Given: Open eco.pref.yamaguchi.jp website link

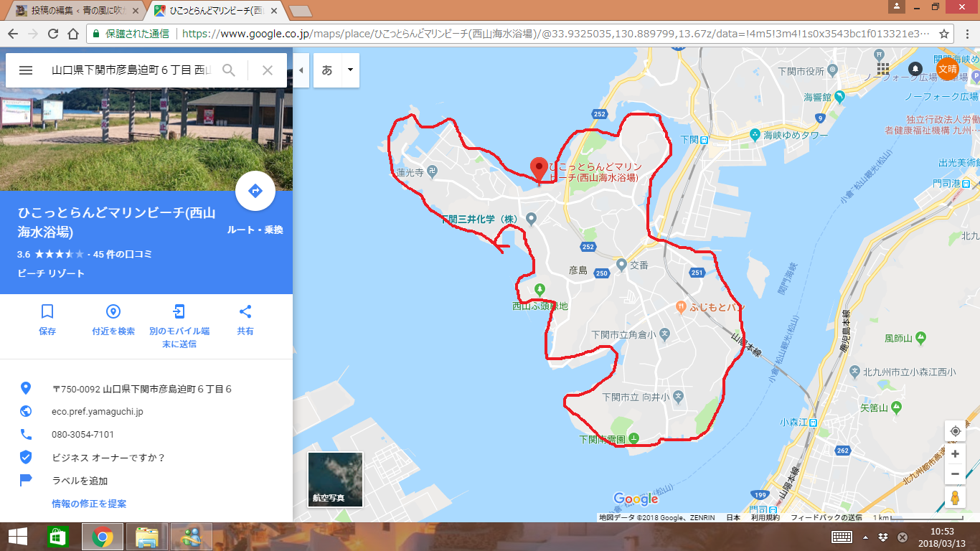Looking at the screenshot, I should click(x=98, y=412).
